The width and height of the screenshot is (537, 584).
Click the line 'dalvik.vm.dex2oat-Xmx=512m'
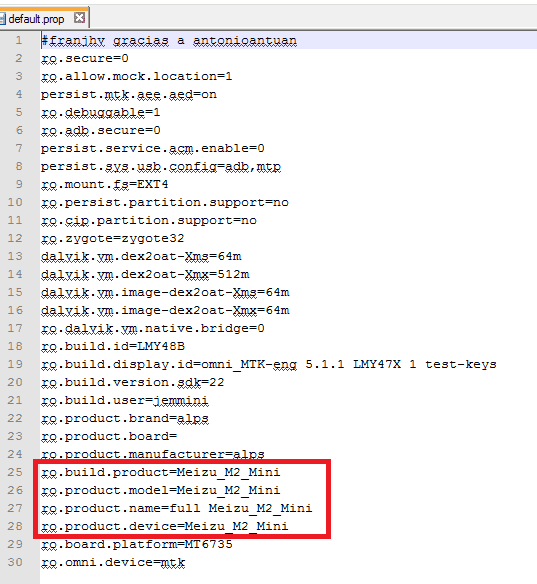[145, 274]
